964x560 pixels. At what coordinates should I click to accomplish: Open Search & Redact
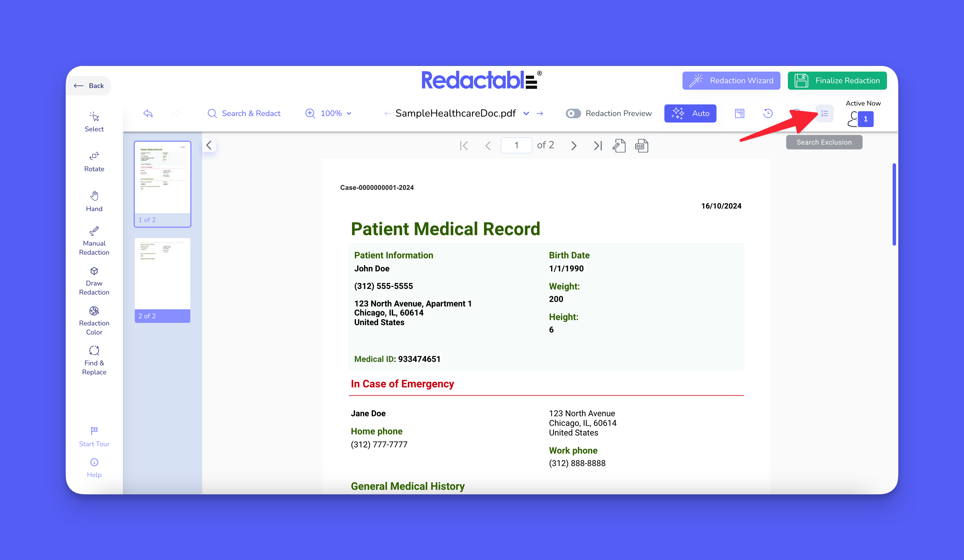coord(244,113)
